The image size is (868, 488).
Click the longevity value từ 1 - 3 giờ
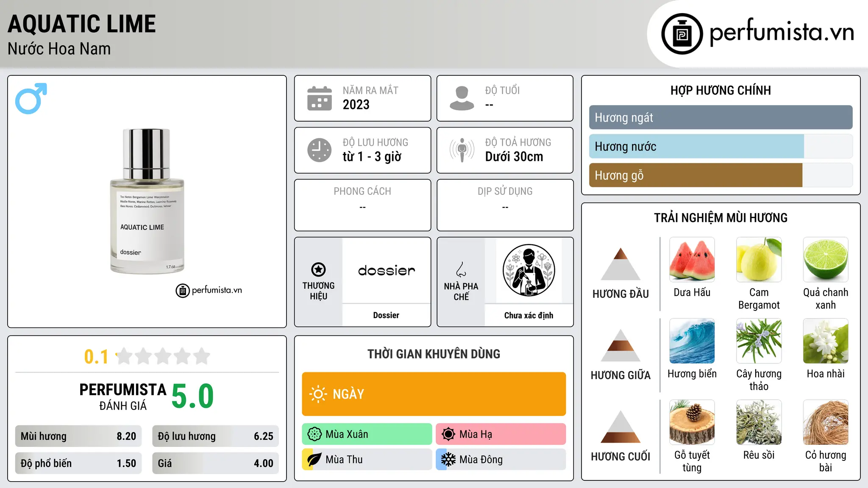point(372,157)
